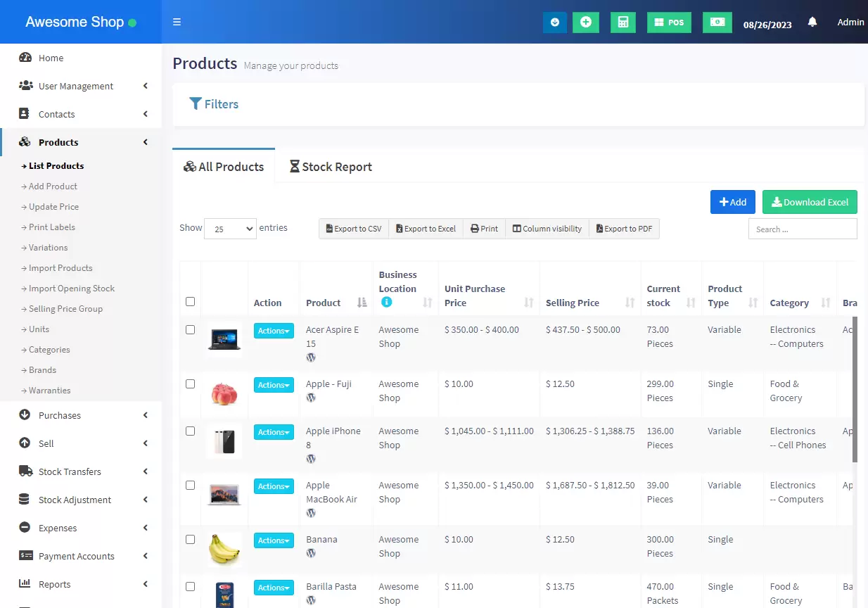Click the Download Excel button
Viewport: 868px width, 608px height.
pyautogui.click(x=810, y=202)
